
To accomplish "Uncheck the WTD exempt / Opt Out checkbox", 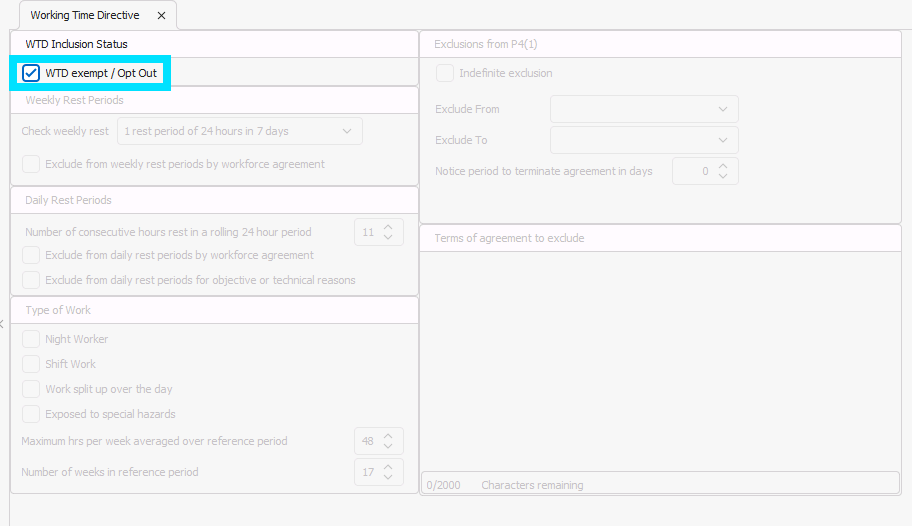I will pyautogui.click(x=32, y=73).
